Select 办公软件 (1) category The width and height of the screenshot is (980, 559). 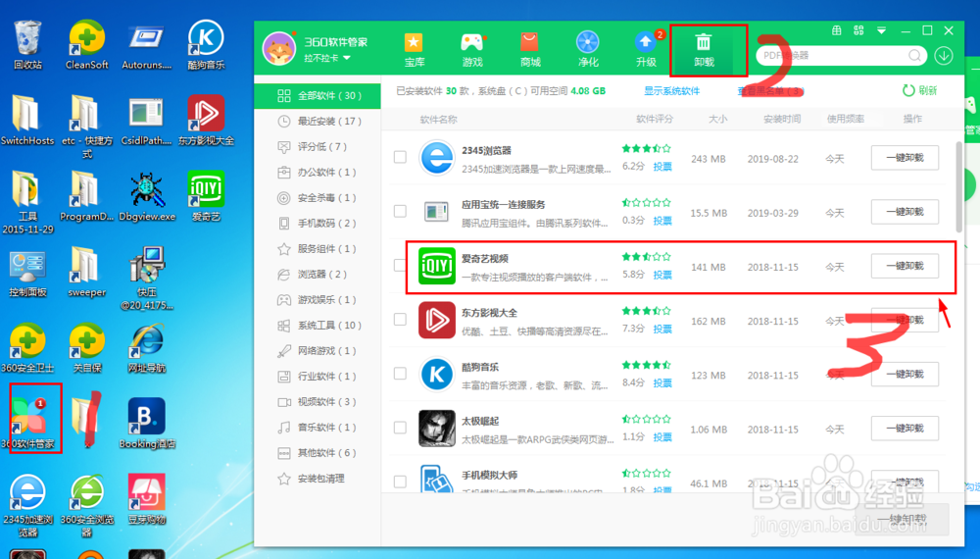coord(318,172)
